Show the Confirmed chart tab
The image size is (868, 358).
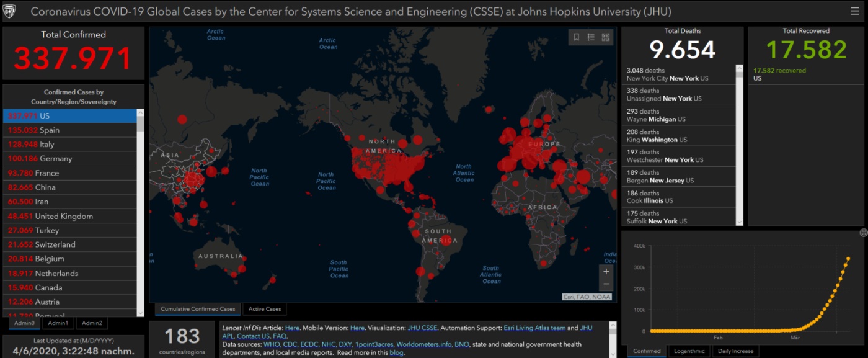click(x=647, y=351)
